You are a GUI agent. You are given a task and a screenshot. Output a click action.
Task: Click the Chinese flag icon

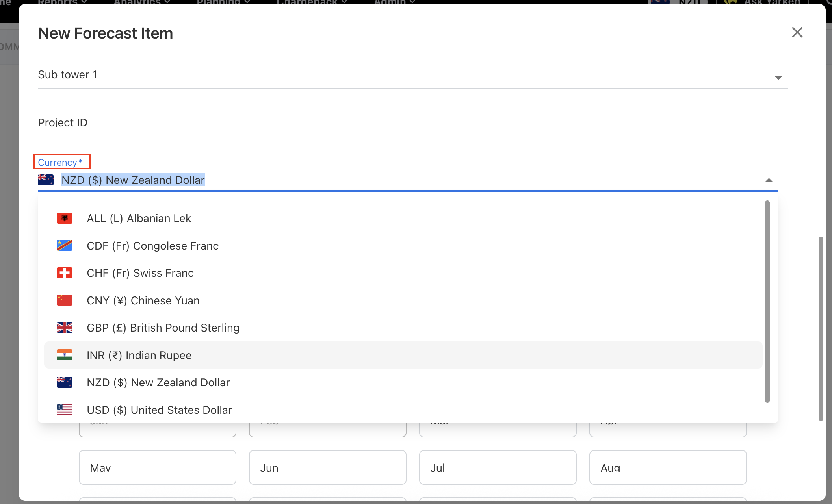click(64, 300)
